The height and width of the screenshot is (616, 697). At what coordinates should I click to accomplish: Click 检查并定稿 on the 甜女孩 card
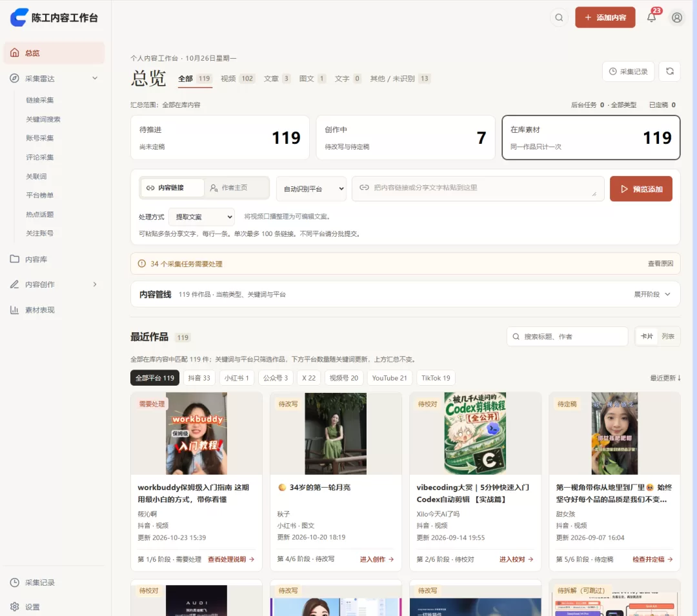tap(652, 559)
